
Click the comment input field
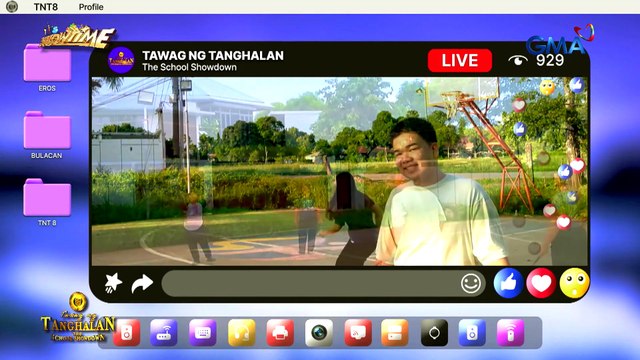click(324, 283)
